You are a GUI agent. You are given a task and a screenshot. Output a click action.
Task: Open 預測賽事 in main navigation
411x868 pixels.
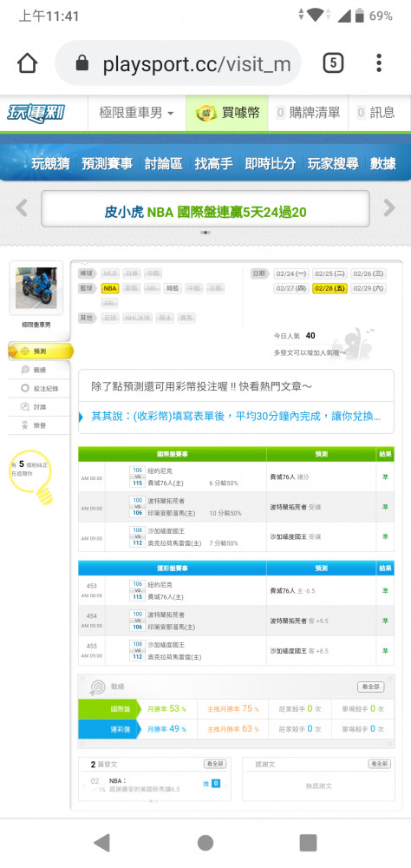pyautogui.click(x=107, y=164)
